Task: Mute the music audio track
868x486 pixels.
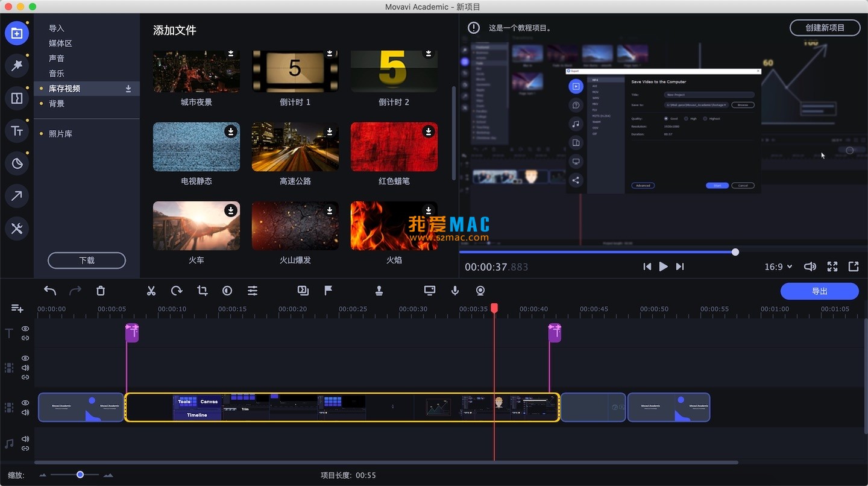Action: click(25, 439)
